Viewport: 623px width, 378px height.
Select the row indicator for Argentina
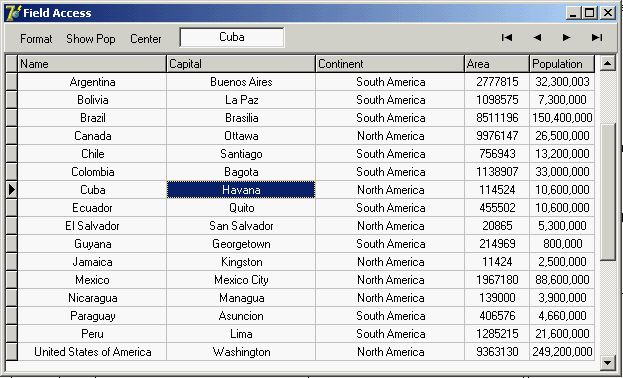[12, 82]
